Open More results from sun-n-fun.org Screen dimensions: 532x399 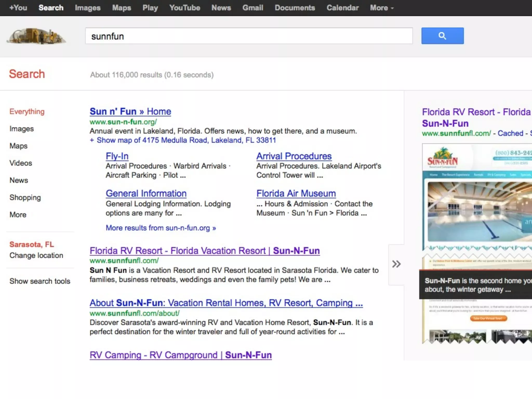[x=161, y=228]
